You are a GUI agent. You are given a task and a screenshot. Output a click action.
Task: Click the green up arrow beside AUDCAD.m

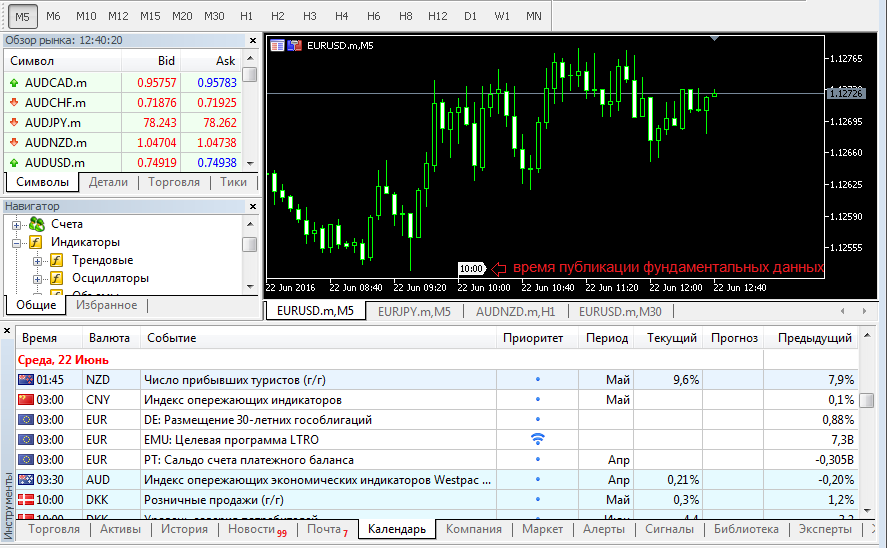(14, 83)
